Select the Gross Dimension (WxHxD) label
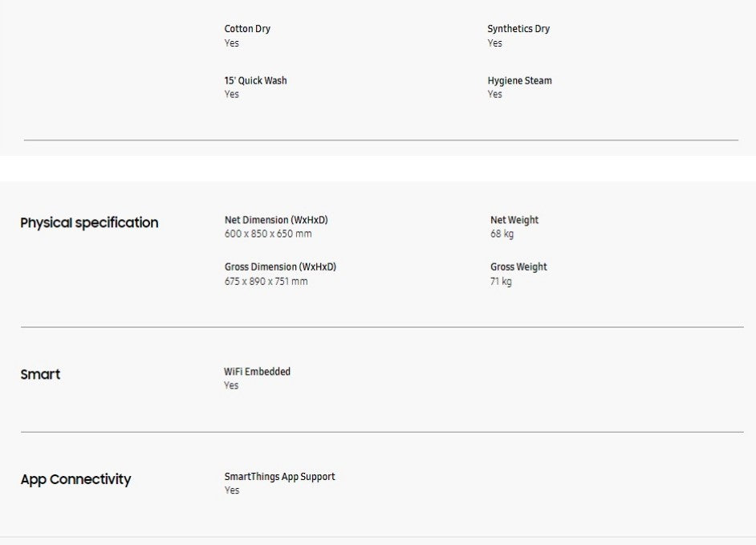Image resolution: width=756 pixels, height=545 pixels. (x=280, y=266)
